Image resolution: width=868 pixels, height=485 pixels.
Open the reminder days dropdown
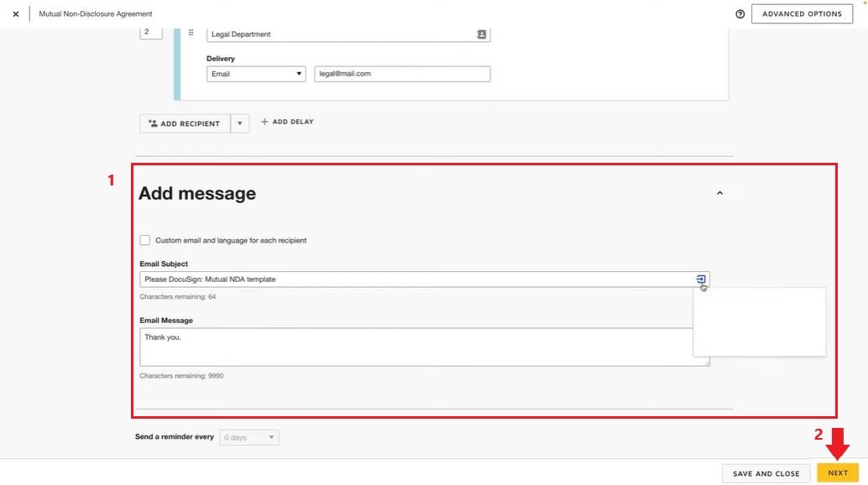[249, 437]
